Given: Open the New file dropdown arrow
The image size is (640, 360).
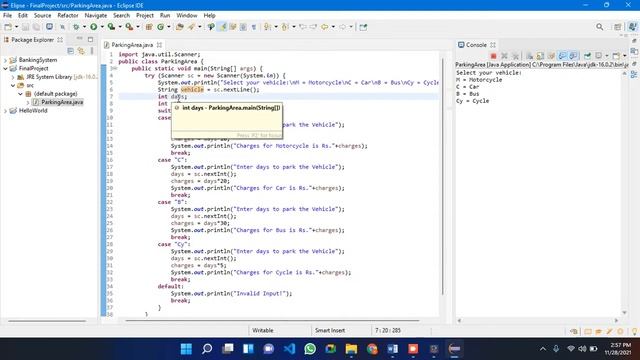Looking at the screenshot, I should coord(16,27).
